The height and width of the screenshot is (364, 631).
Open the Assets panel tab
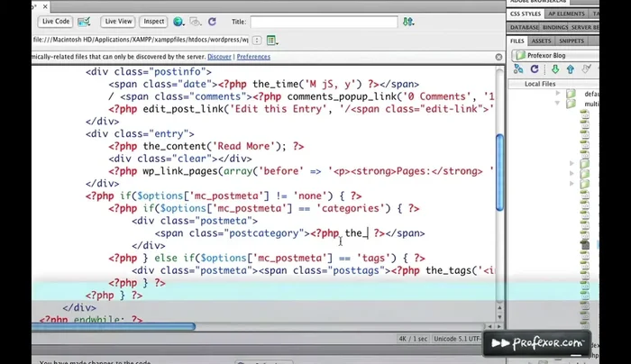[x=541, y=41]
